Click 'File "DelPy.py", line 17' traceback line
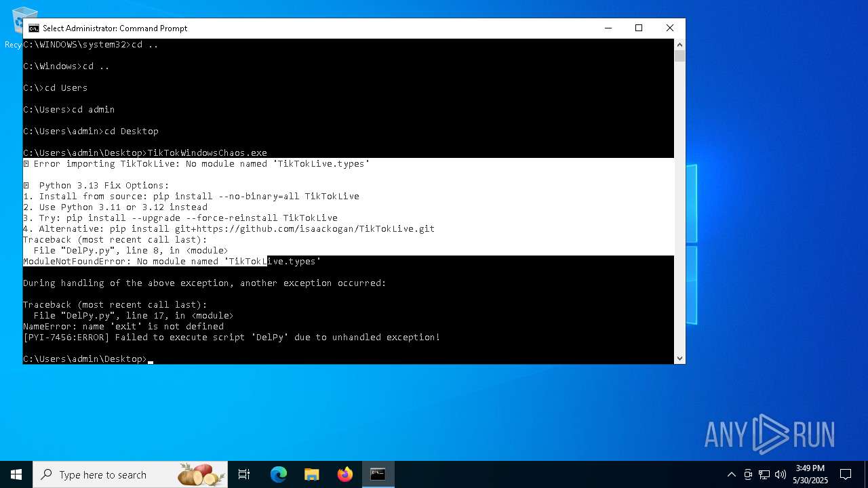 click(134, 315)
